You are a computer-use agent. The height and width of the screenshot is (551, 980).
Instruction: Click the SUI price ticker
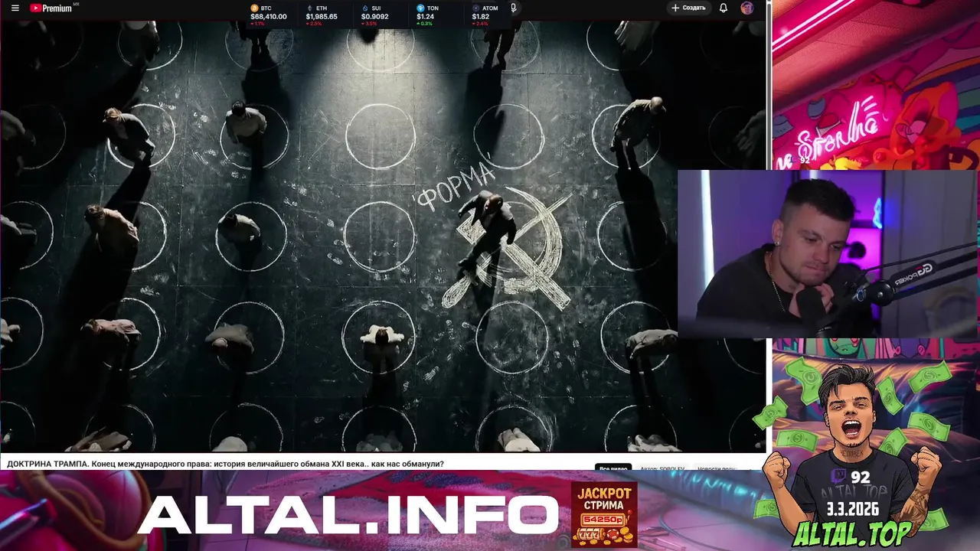[x=374, y=14]
